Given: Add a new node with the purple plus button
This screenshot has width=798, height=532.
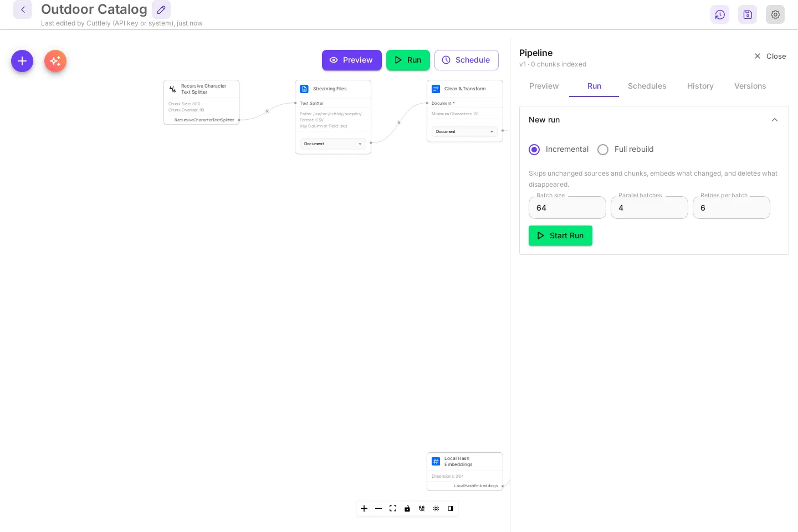Looking at the screenshot, I should [22, 61].
